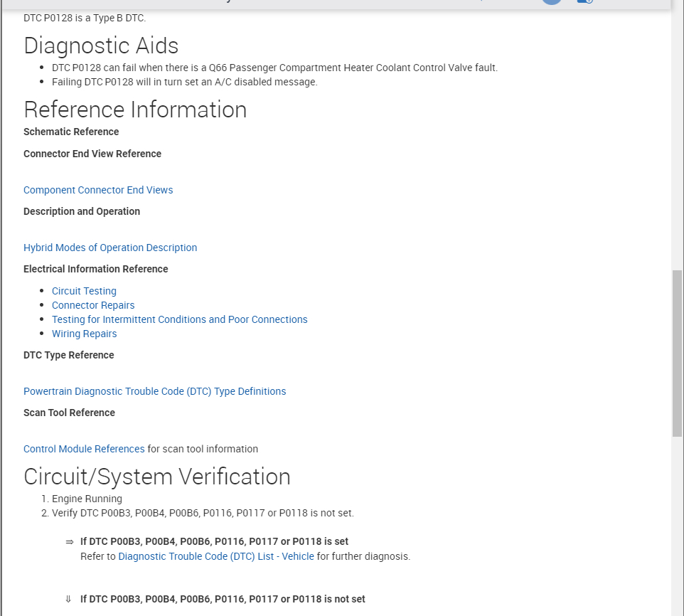
Task: Click the Electrical Information Reference label
Action: pos(96,269)
